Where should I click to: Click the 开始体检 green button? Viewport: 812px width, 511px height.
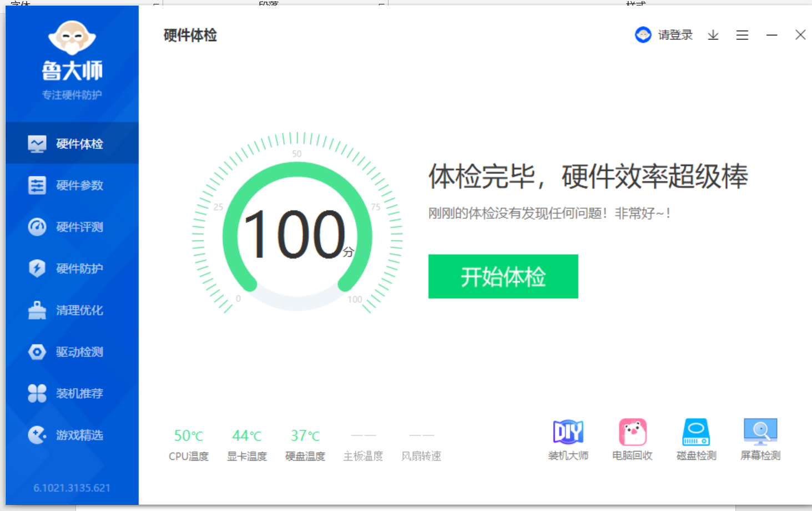[x=503, y=276]
